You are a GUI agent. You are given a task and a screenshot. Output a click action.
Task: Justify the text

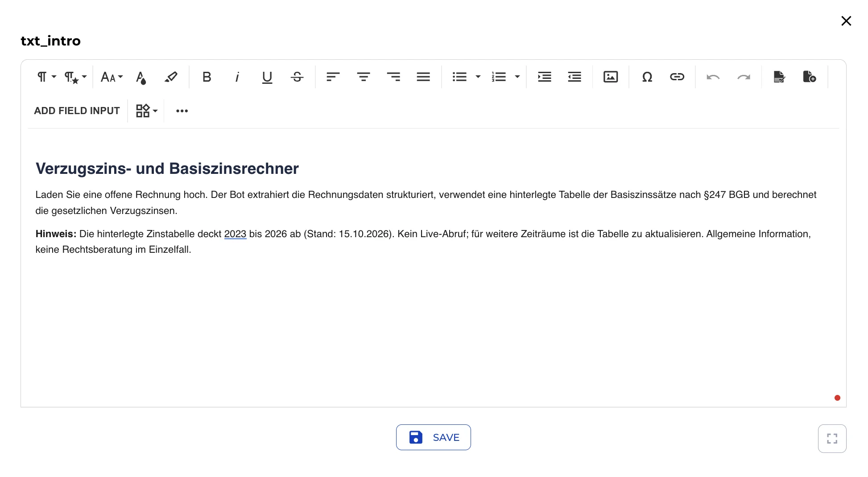point(423,77)
